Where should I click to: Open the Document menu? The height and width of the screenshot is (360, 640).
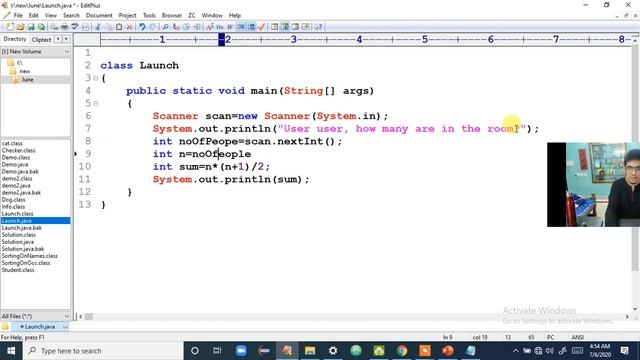[x=99, y=15]
